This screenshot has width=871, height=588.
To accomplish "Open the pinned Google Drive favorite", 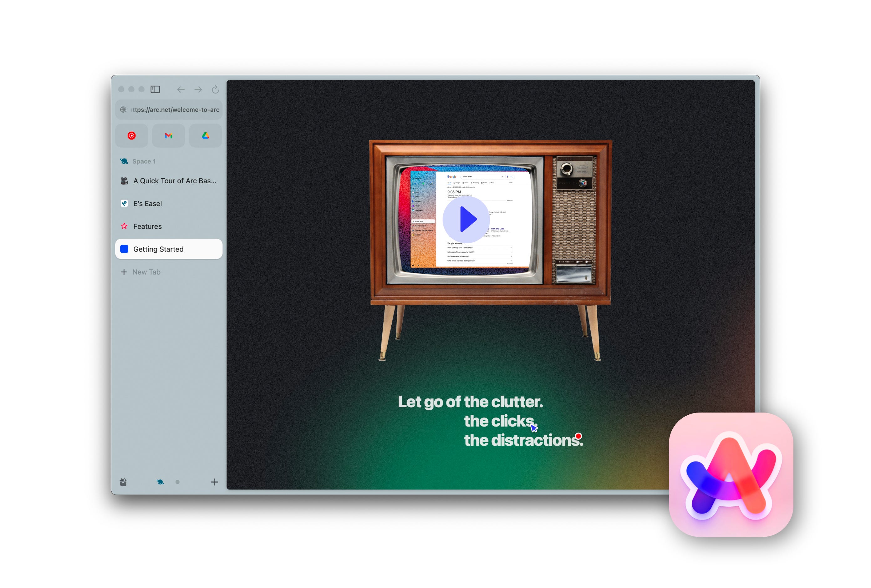I will click(x=205, y=136).
